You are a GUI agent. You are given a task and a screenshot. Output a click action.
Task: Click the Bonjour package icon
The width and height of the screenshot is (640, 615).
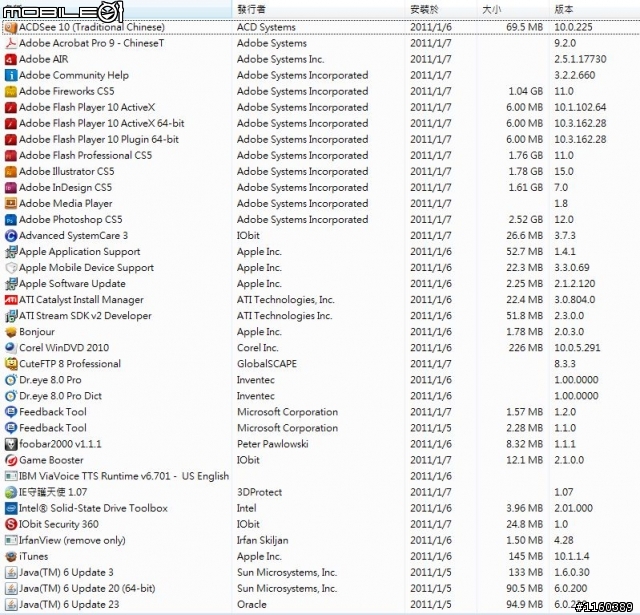click(x=11, y=332)
